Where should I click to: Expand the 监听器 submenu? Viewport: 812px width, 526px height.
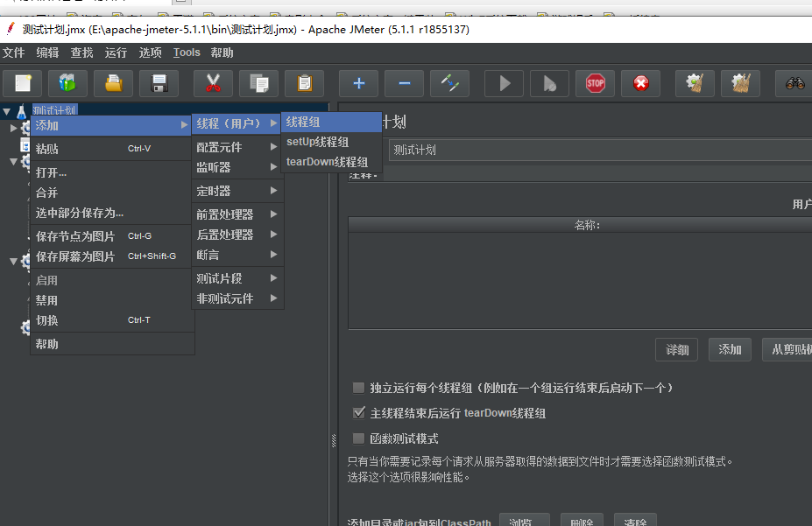[x=237, y=167]
